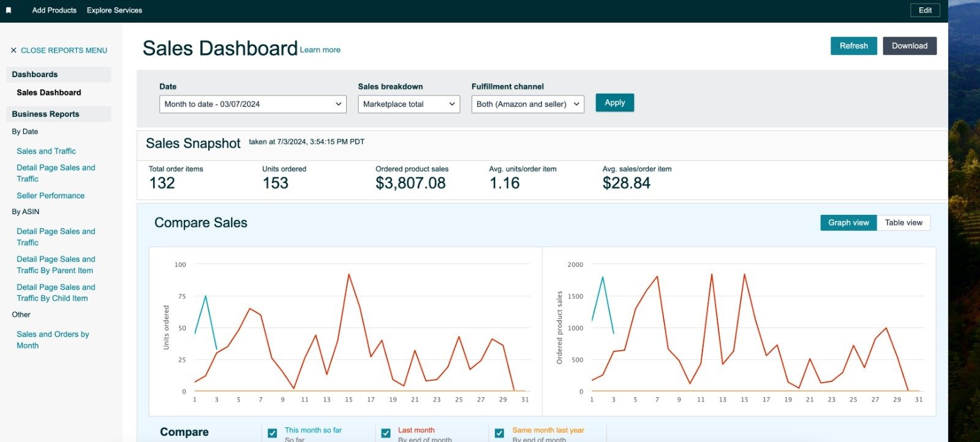The width and height of the screenshot is (980, 442).
Task: Open the Learn more link
Action: coord(320,50)
